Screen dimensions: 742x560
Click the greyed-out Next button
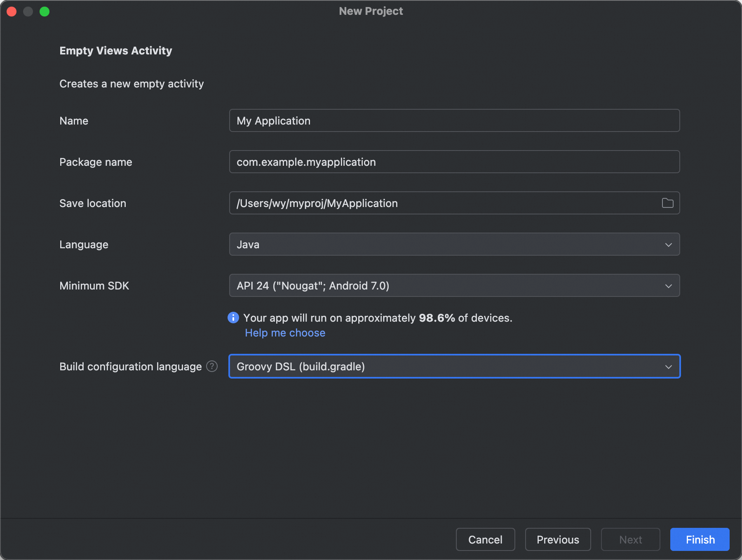[x=630, y=539]
